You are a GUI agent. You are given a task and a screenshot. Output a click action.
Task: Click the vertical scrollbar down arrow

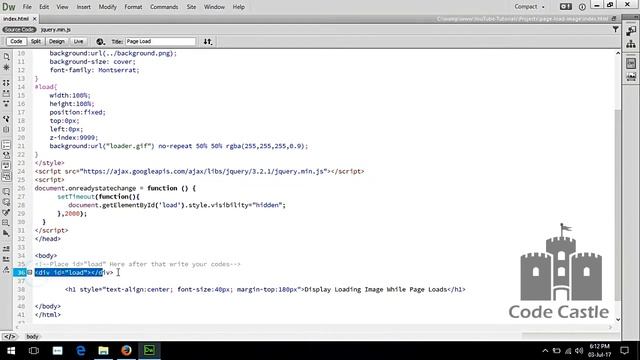[618, 320]
